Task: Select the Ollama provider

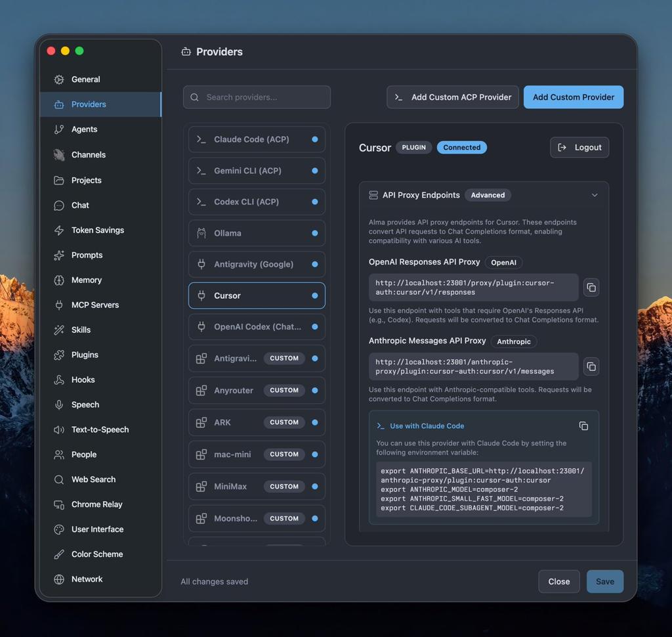Action: click(257, 233)
